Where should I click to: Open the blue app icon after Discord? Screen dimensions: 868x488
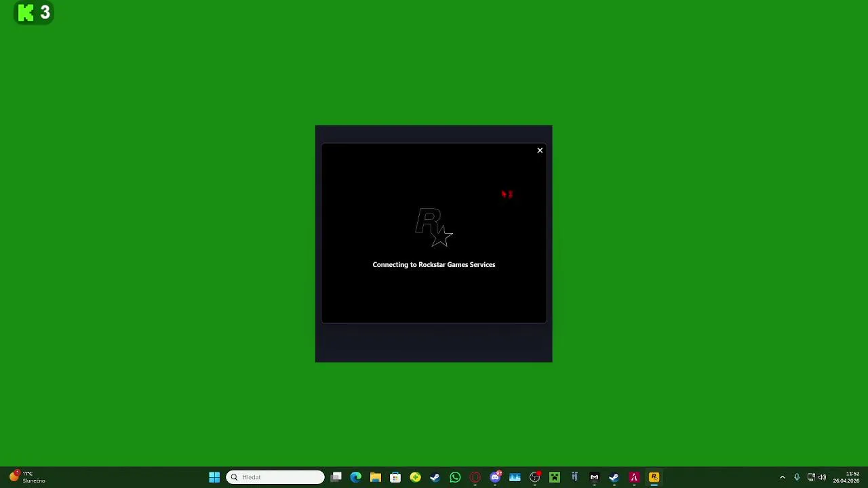pyautogui.click(x=515, y=477)
